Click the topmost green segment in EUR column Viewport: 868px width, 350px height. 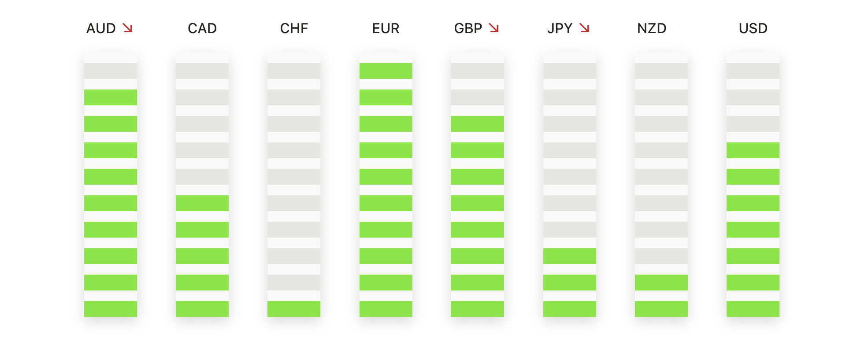tap(386, 71)
